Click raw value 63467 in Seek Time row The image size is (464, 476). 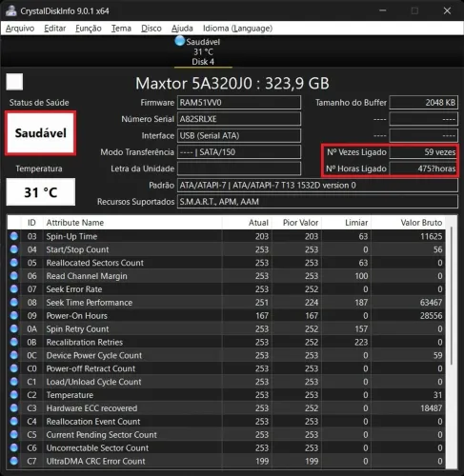(x=431, y=303)
